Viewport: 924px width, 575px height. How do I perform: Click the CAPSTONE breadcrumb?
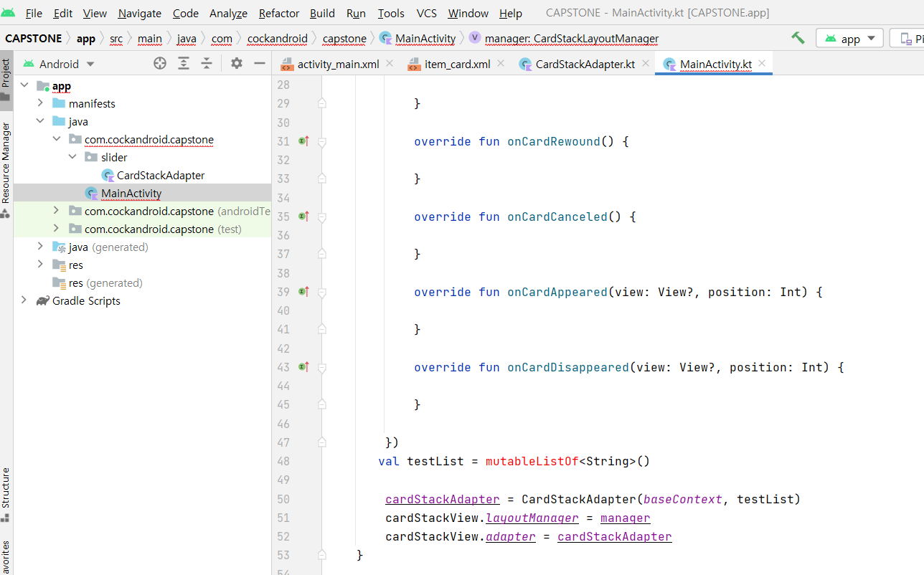tap(33, 39)
